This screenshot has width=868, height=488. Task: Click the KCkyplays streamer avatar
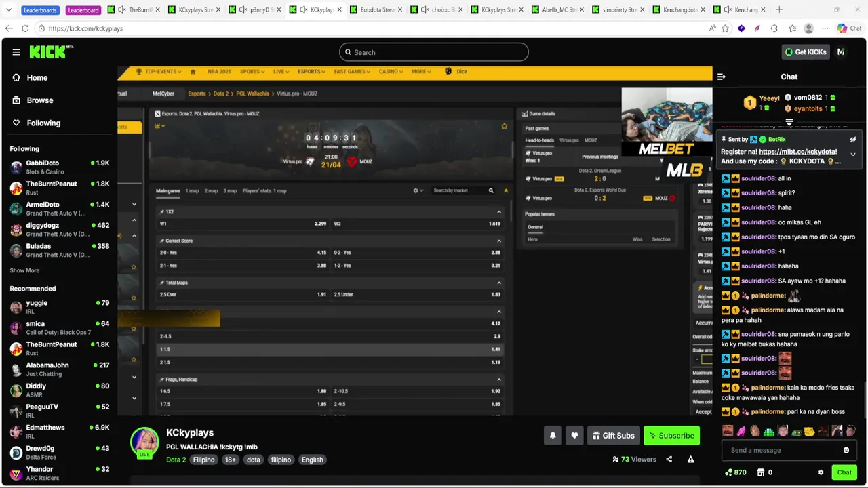144,442
